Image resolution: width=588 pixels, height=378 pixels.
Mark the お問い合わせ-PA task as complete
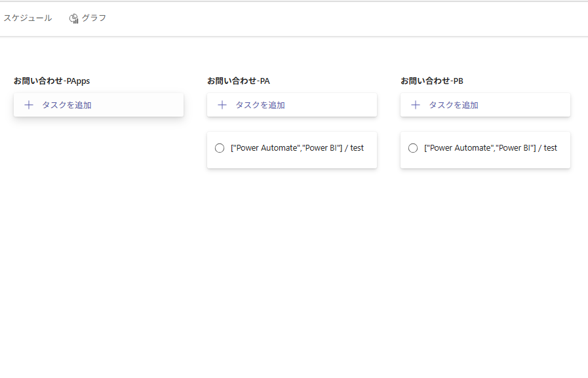pos(220,148)
